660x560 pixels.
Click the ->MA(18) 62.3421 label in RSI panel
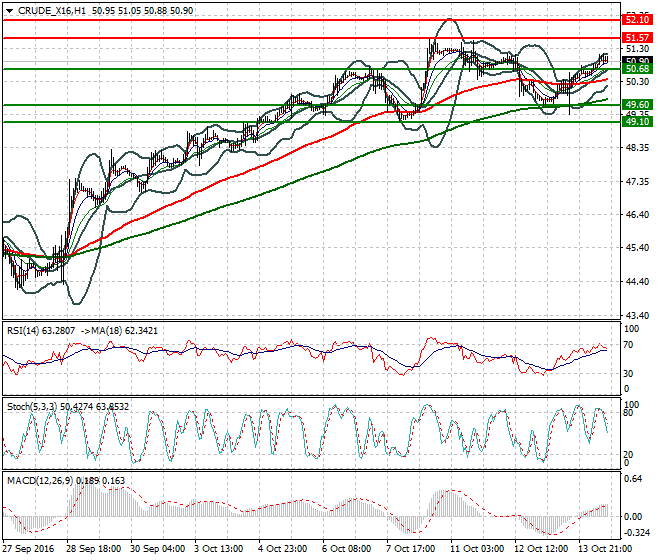pos(119,331)
